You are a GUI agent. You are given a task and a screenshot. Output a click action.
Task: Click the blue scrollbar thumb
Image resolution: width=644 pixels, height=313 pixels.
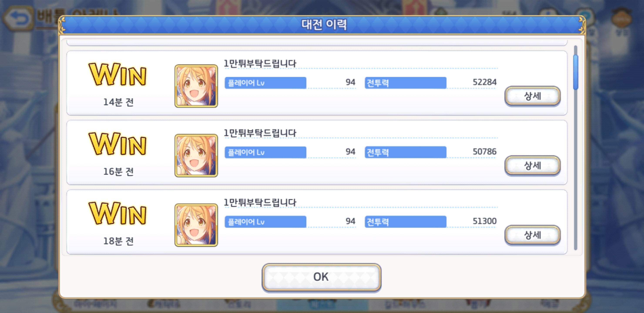click(x=576, y=72)
